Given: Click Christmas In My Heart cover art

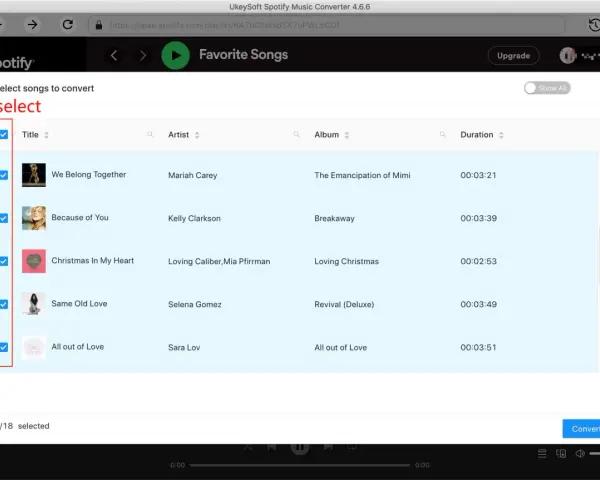Looking at the screenshot, I should click(x=34, y=261).
